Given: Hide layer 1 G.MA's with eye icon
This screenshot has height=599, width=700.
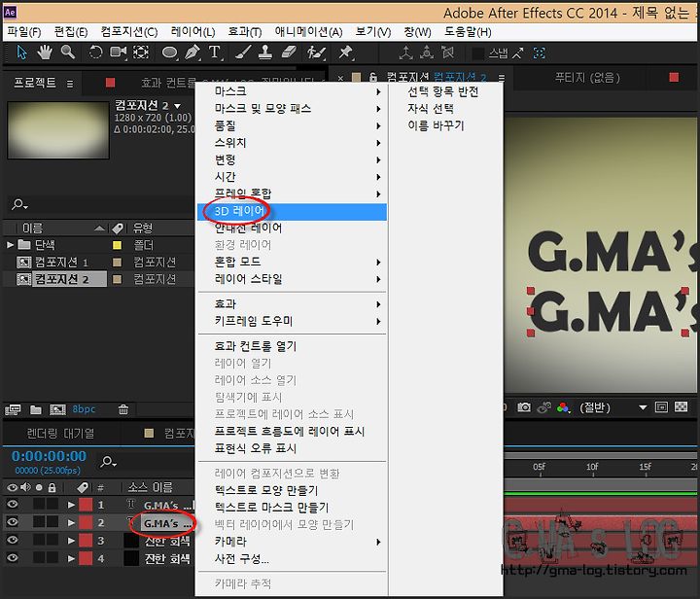Looking at the screenshot, I should 13,504.
